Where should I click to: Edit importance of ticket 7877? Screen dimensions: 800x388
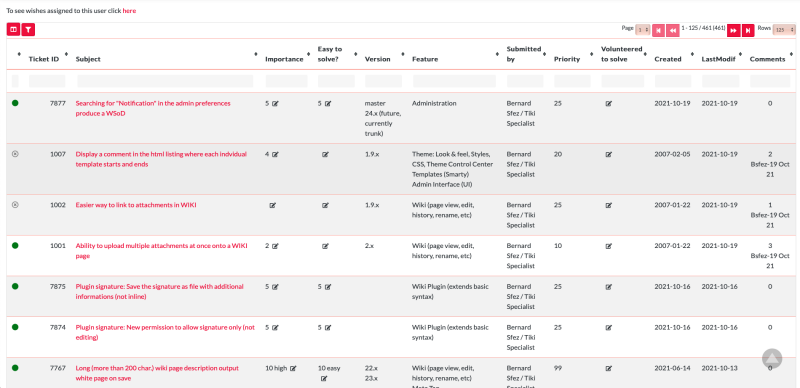click(x=276, y=104)
